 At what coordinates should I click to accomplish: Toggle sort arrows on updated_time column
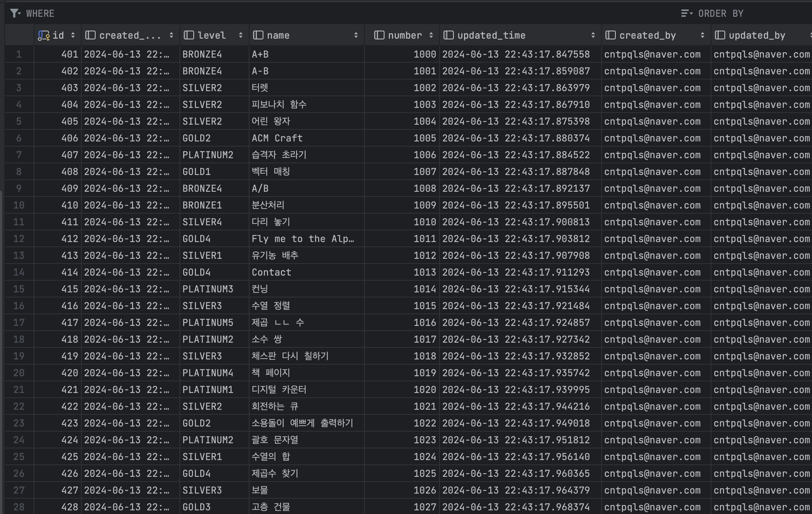pos(593,35)
